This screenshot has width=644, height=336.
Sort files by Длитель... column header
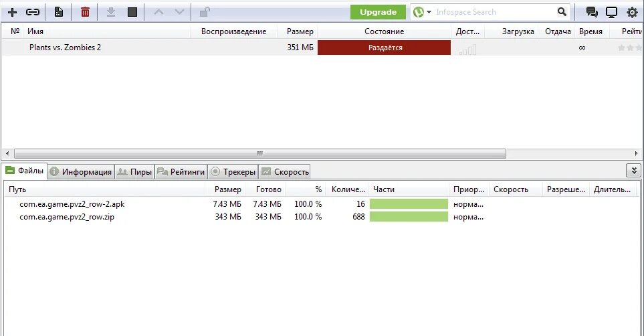tap(612, 189)
